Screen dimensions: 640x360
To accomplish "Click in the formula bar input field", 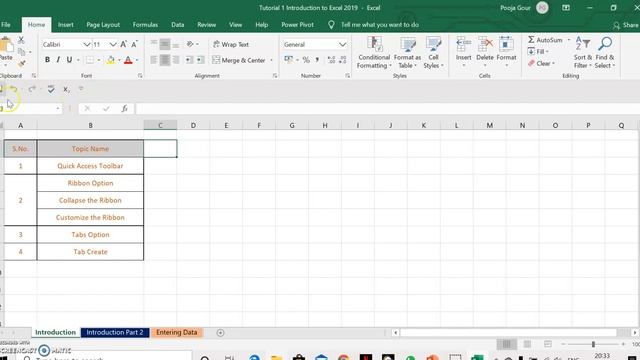I will tap(387, 109).
